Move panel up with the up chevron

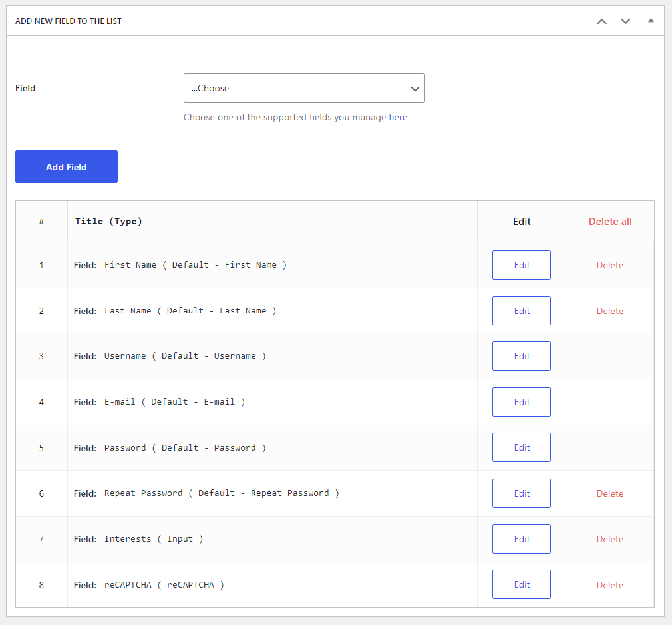(601, 21)
